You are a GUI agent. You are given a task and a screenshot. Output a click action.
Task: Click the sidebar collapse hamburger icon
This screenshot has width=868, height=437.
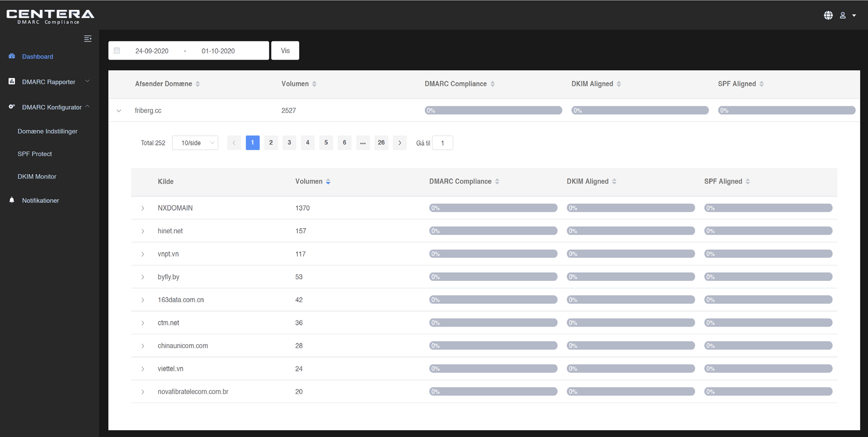click(x=88, y=39)
